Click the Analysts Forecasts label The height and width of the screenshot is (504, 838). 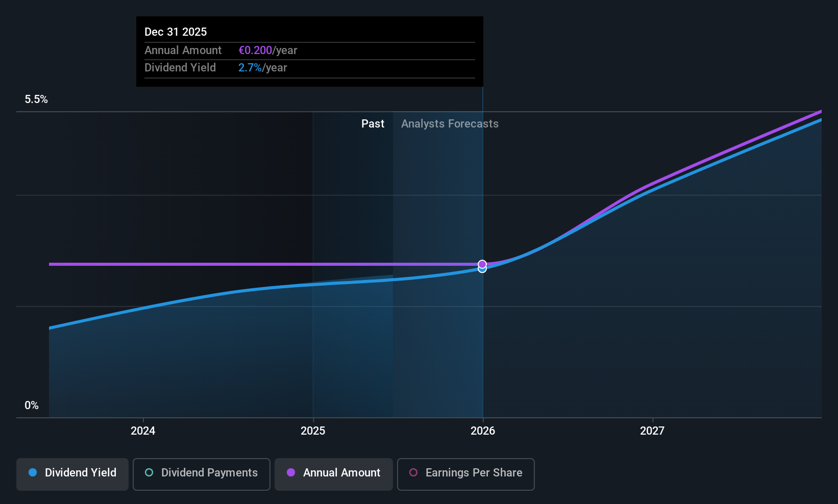point(450,124)
